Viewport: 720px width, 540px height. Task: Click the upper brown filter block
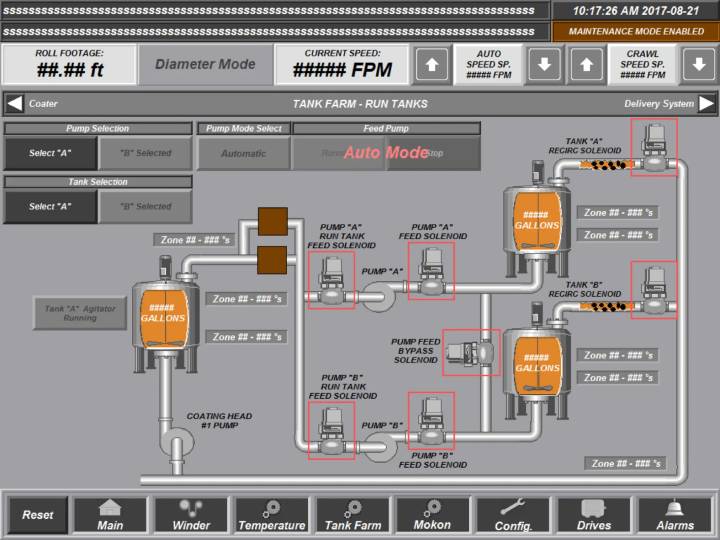click(x=273, y=221)
